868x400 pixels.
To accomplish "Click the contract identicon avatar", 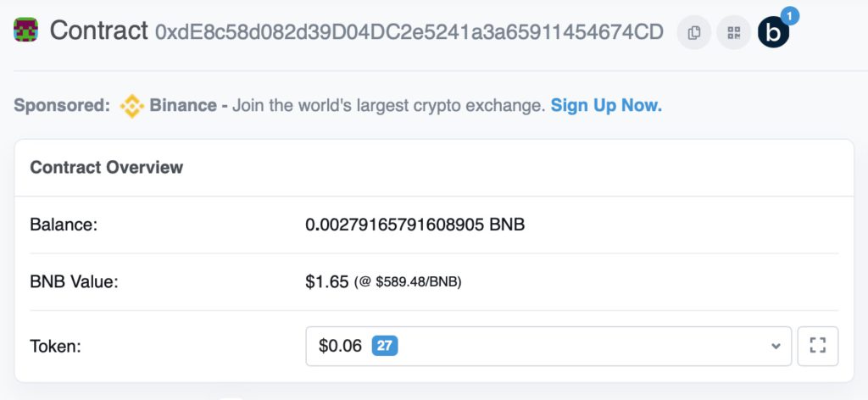I will [x=25, y=31].
